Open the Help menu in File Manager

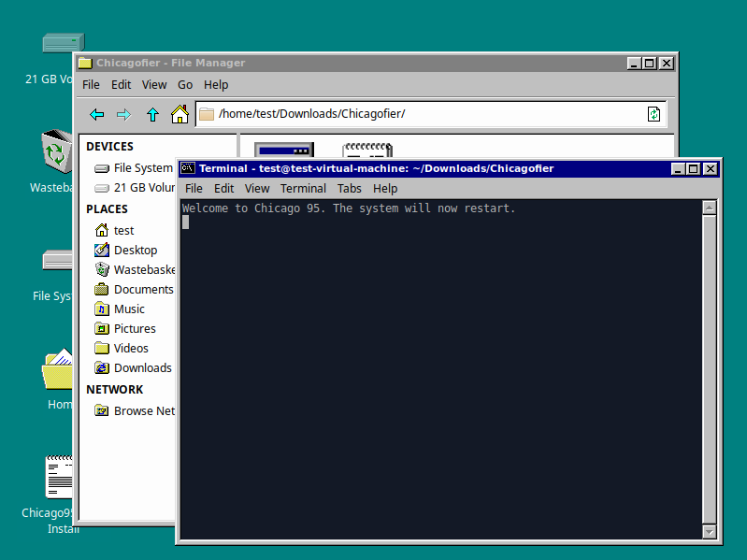pos(216,85)
